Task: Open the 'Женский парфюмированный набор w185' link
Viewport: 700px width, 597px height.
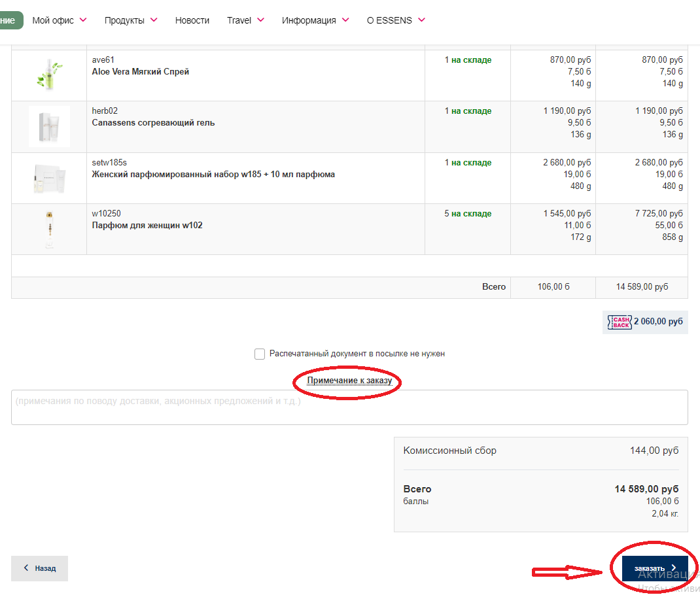Action: click(213, 175)
